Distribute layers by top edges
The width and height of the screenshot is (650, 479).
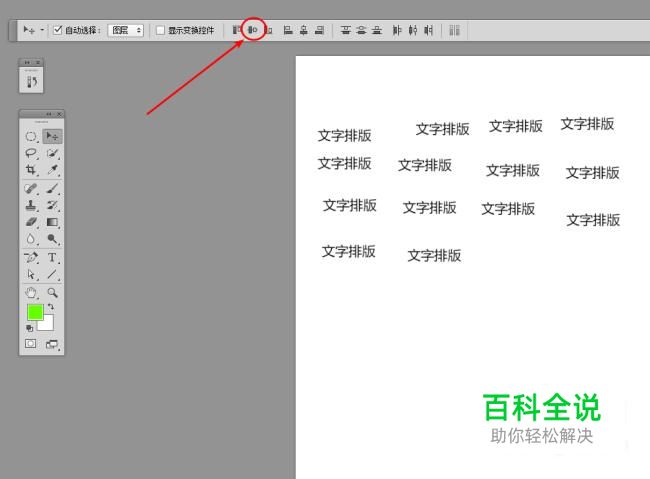click(x=345, y=30)
